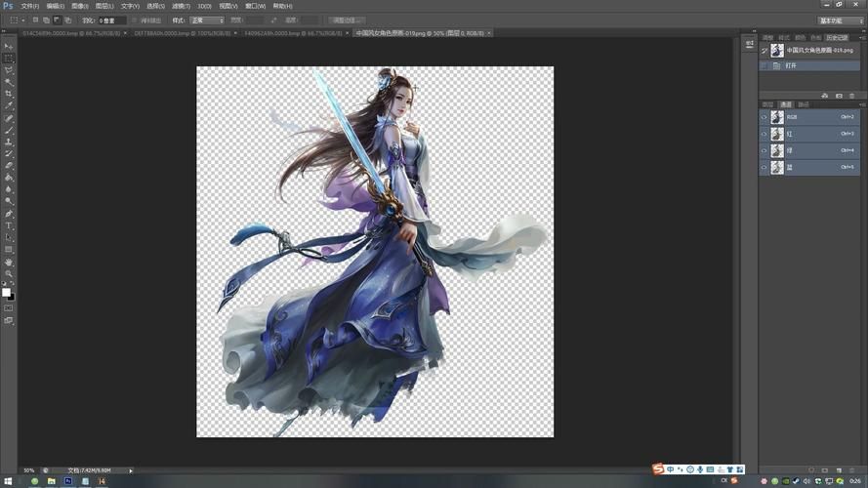This screenshot has height=488, width=868.
Task: Change the screen mode
Action: point(9,320)
